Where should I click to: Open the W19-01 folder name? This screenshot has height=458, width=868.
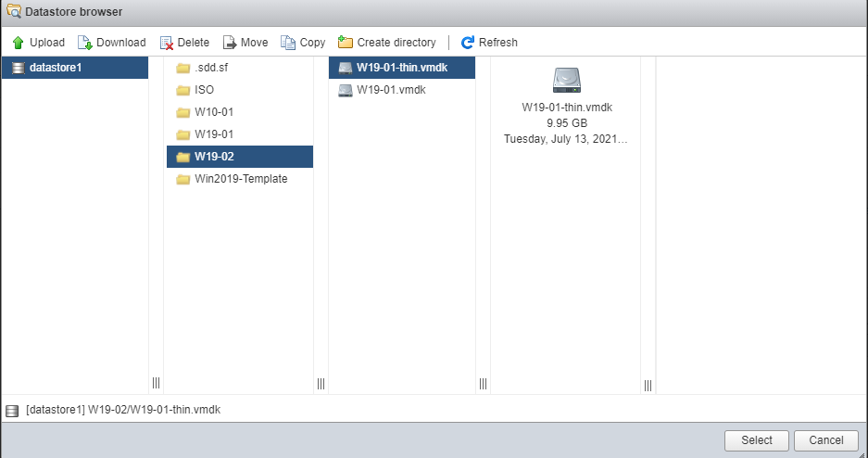pos(214,134)
